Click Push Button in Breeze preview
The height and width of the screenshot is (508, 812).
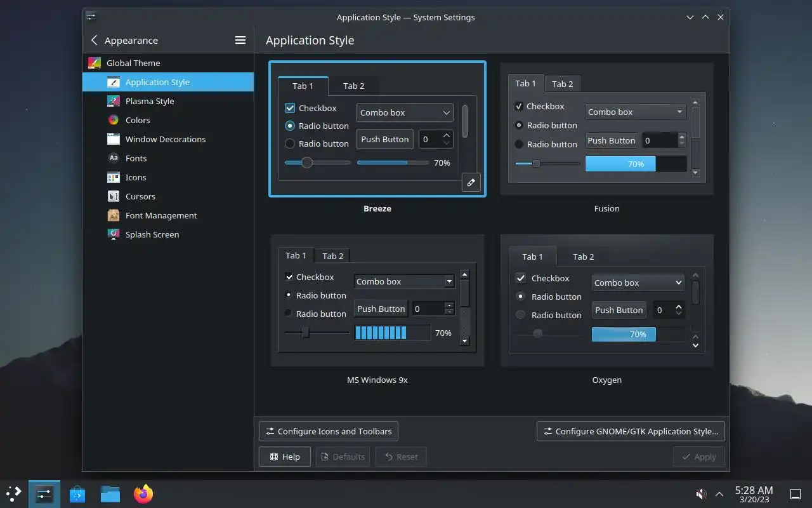pyautogui.click(x=385, y=139)
